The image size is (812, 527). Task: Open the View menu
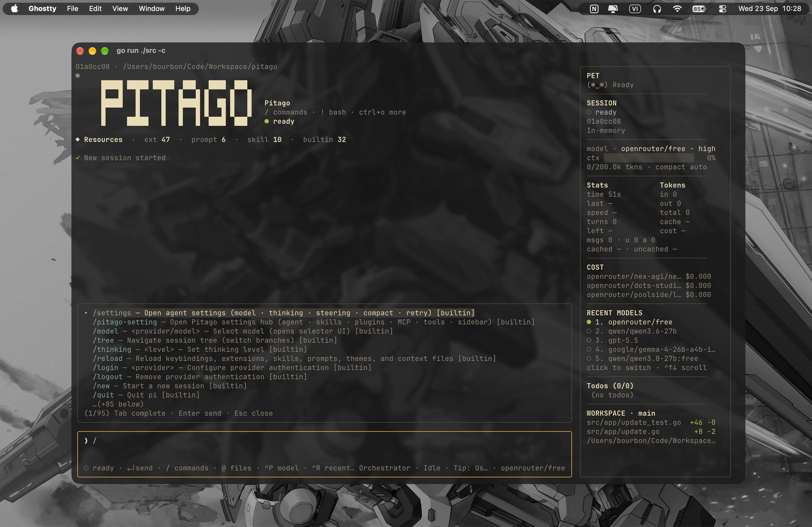120,9
